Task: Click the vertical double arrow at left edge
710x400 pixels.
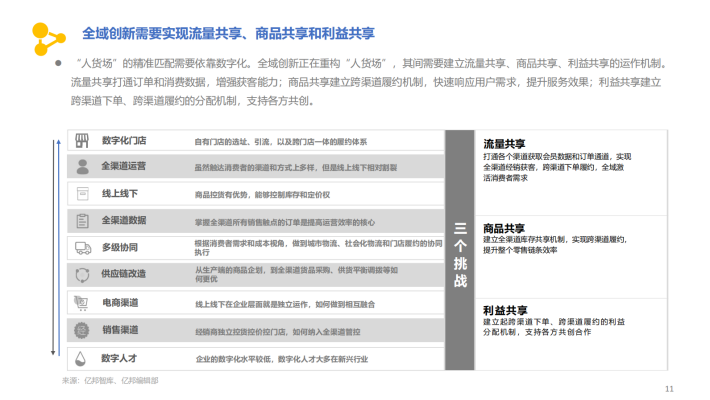Action: click(57, 246)
